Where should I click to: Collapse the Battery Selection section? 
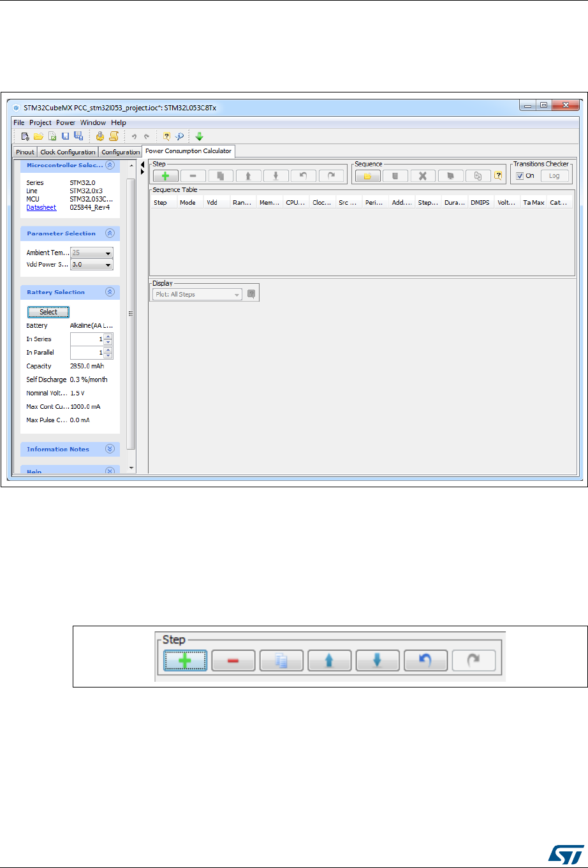click(x=110, y=292)
